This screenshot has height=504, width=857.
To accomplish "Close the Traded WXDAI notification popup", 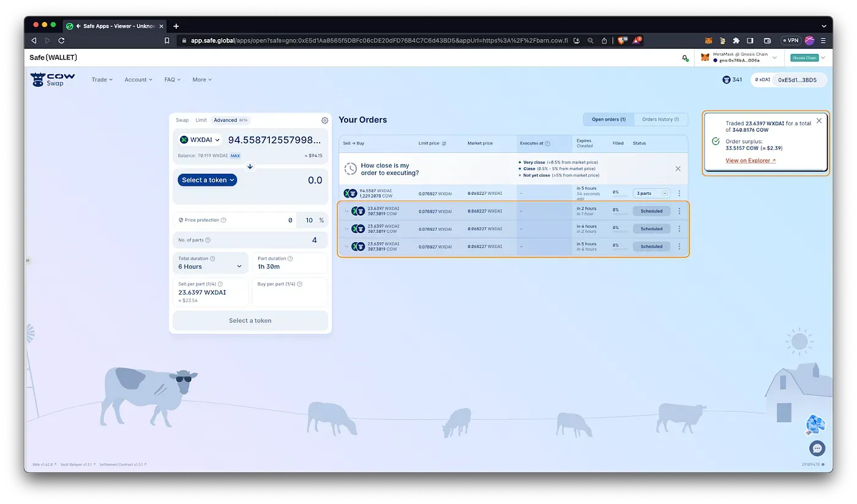I will (x=819, y=120).
